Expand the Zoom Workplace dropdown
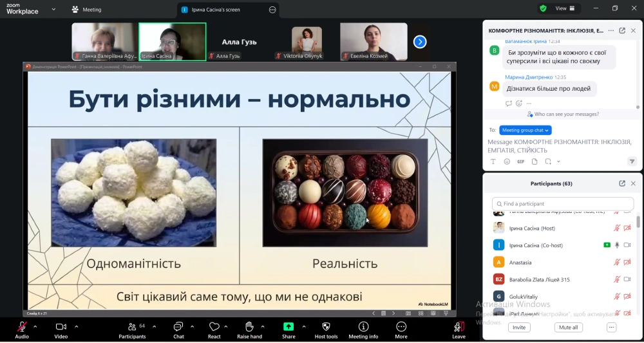Screen dimensions: 644x343 [53, 9]
